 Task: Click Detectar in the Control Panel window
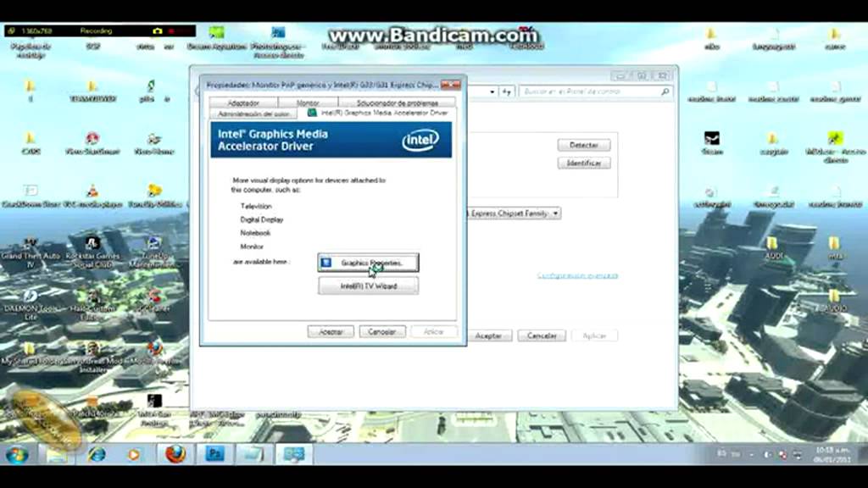(x=584, y=145)
